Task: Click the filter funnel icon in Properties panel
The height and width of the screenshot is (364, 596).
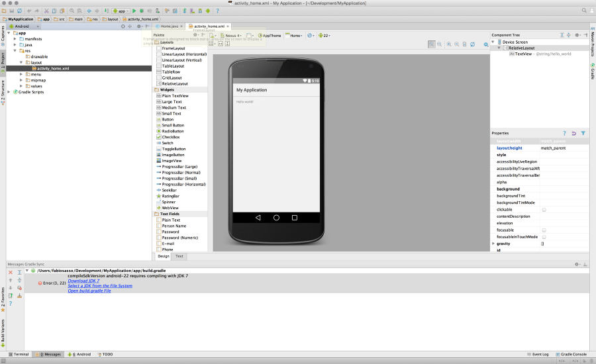Action: pos(583,134)
